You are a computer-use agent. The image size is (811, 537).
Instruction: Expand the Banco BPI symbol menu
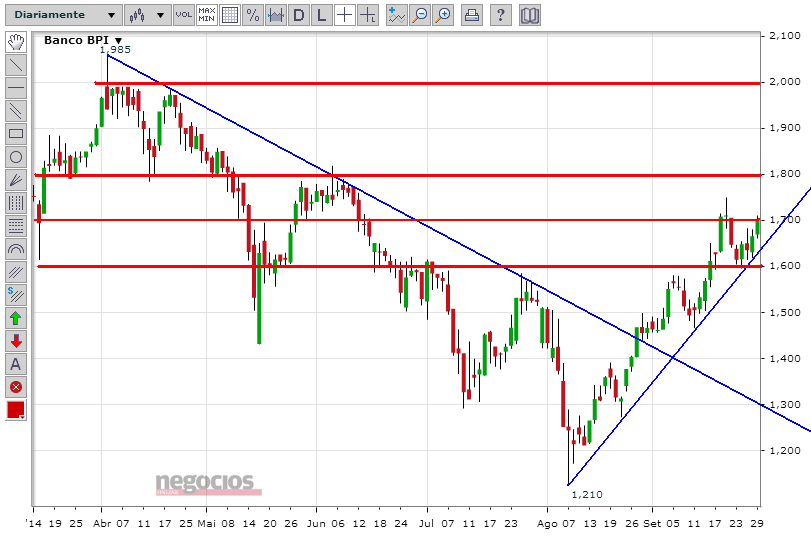[118, 40]
